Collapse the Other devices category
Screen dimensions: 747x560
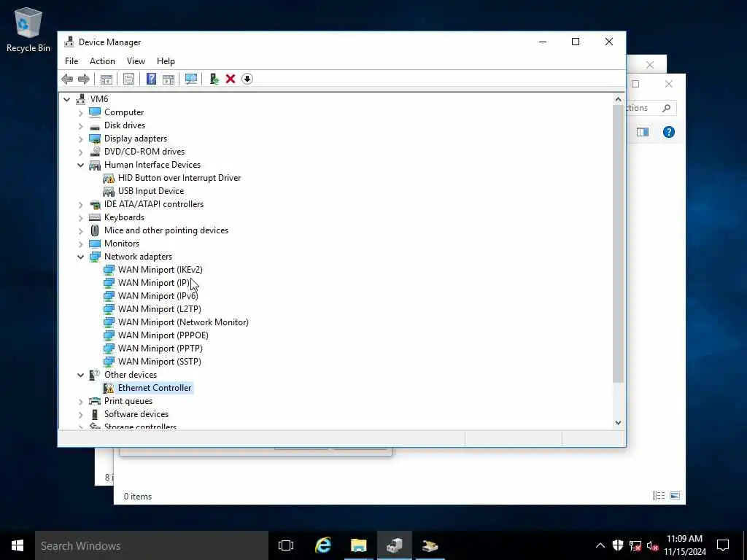[80, 375]
